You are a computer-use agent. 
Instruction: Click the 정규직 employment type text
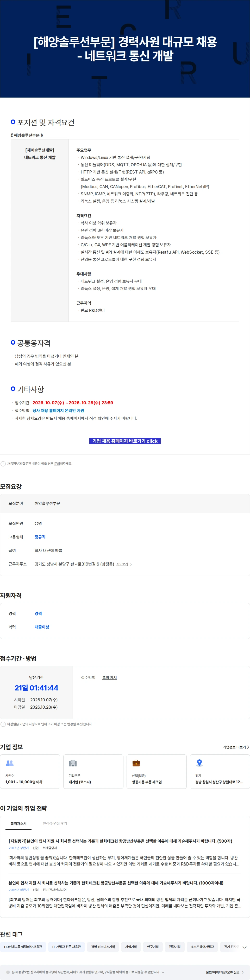click(40, 537)
